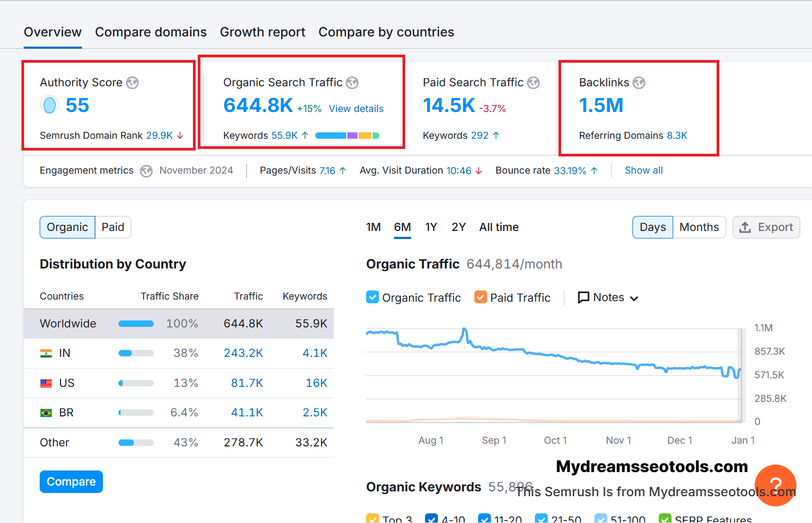Toggle the 4-10 keywords checkbox
Image resolution: width=812 pixels, height=523 pixels.
click(431, 519)
